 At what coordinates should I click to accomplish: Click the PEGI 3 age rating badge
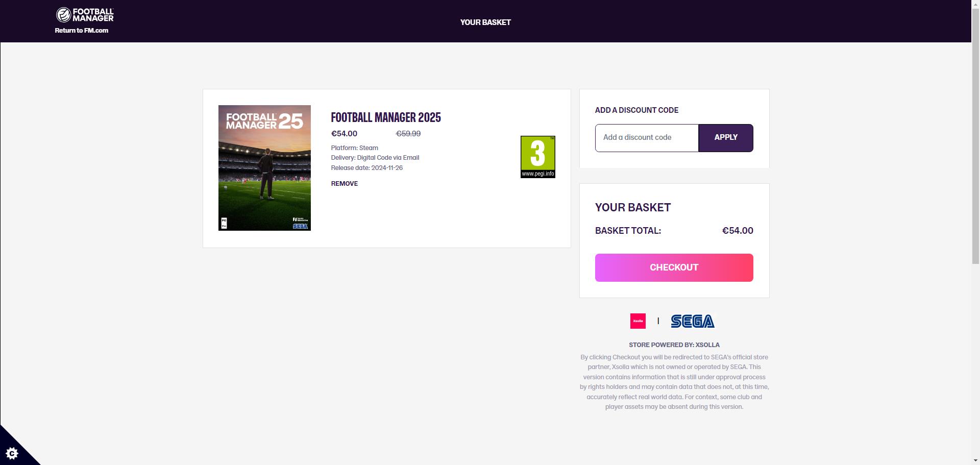[x=537, y=157]
